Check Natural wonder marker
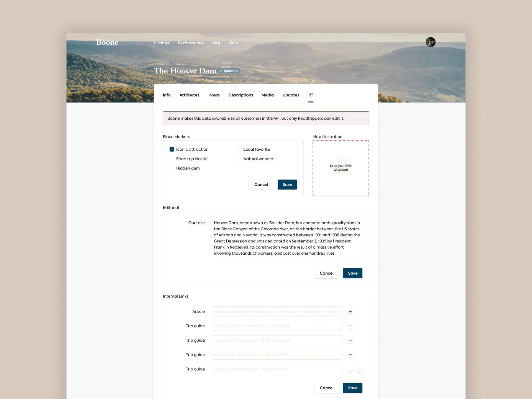532x399 pixels. [x=239, y=159]
